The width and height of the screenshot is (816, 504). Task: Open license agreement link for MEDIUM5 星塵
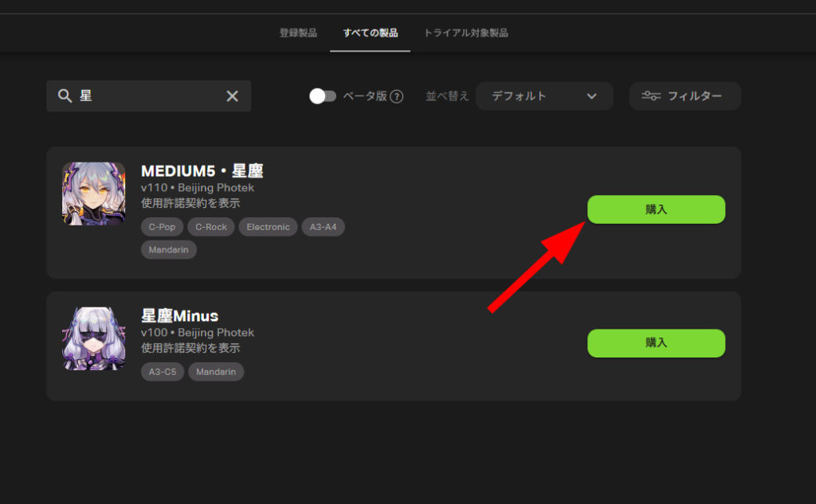[190, 203]
